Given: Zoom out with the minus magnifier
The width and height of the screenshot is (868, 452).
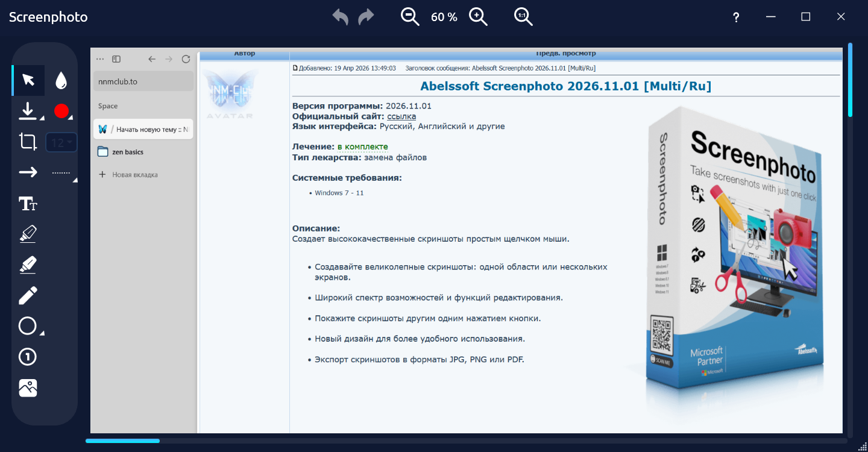Looking at the screenshot, I should coord(410,17).
